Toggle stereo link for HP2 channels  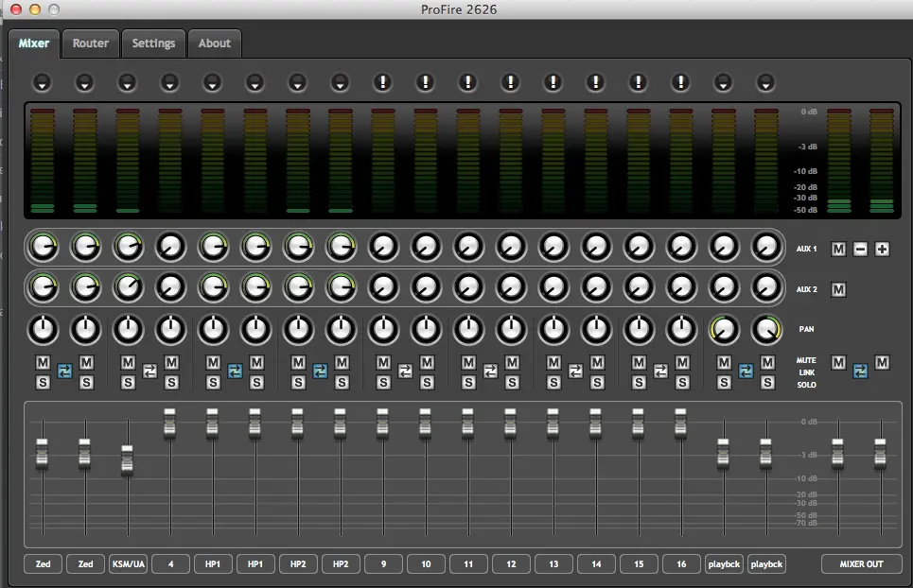click(320, 371)
